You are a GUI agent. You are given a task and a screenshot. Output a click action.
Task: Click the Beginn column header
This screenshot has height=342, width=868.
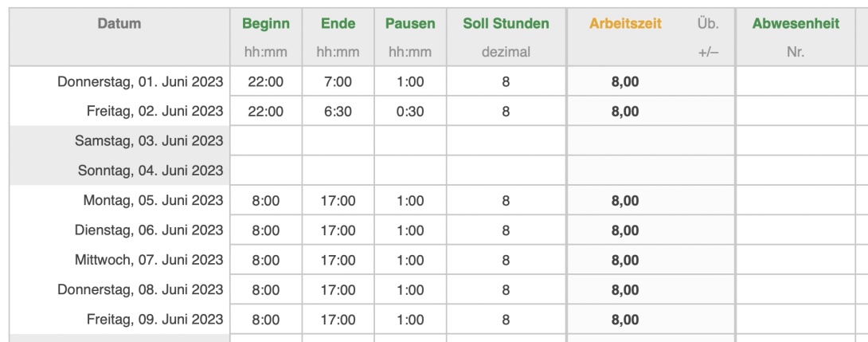click(x=265, y=24)
